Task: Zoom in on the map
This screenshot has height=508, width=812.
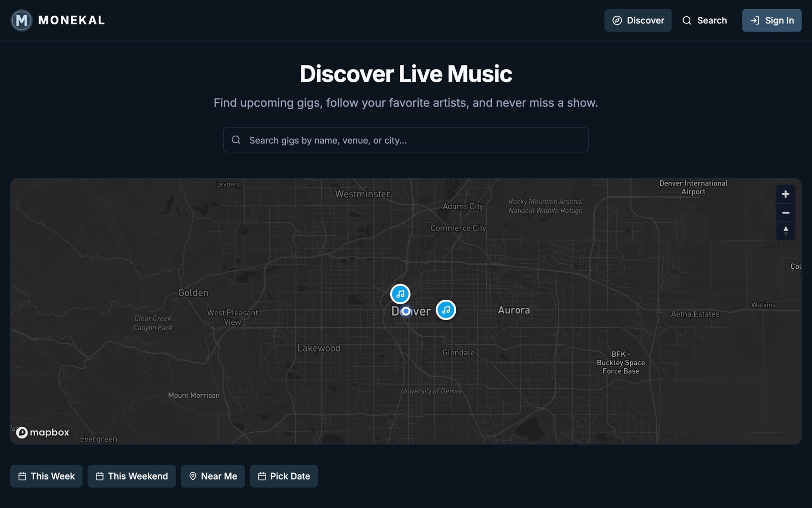Action: coord(786,194)
